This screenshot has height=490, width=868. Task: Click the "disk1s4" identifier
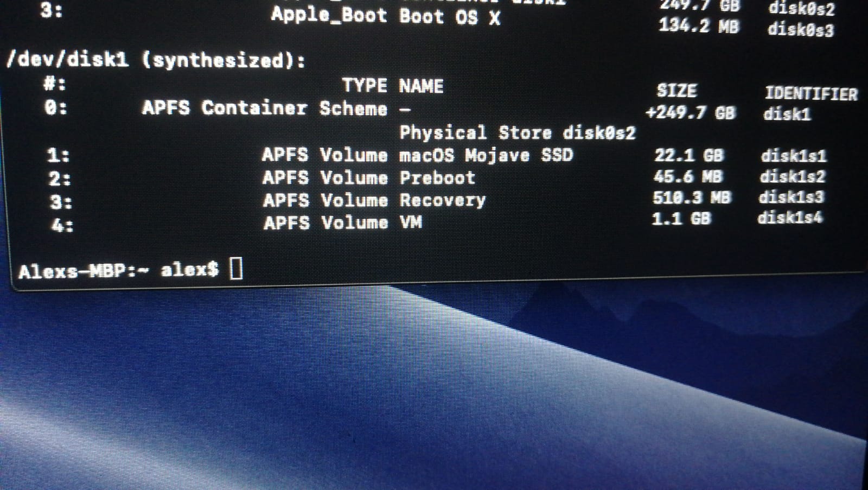tap(790, 218)
